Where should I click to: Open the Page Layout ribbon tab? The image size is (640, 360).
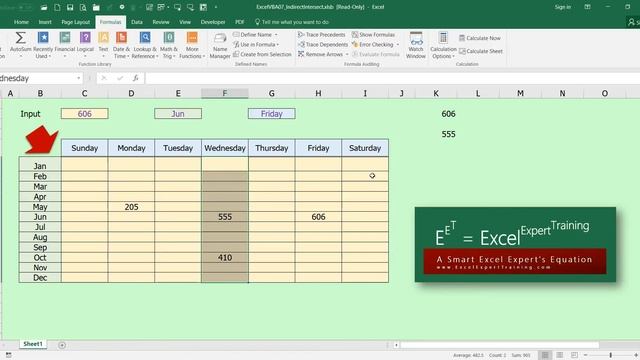pos(76,22)
